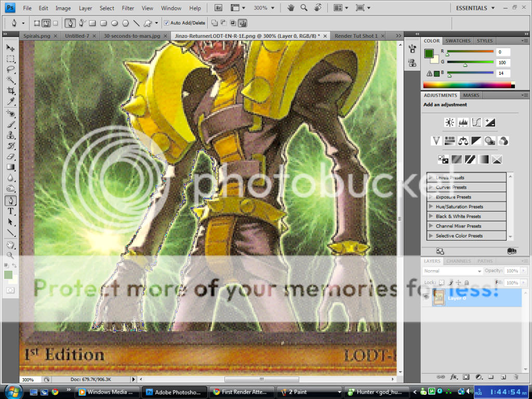Pick the Hand tool
The image size is (532, 399).
click(x=9, y=245)
